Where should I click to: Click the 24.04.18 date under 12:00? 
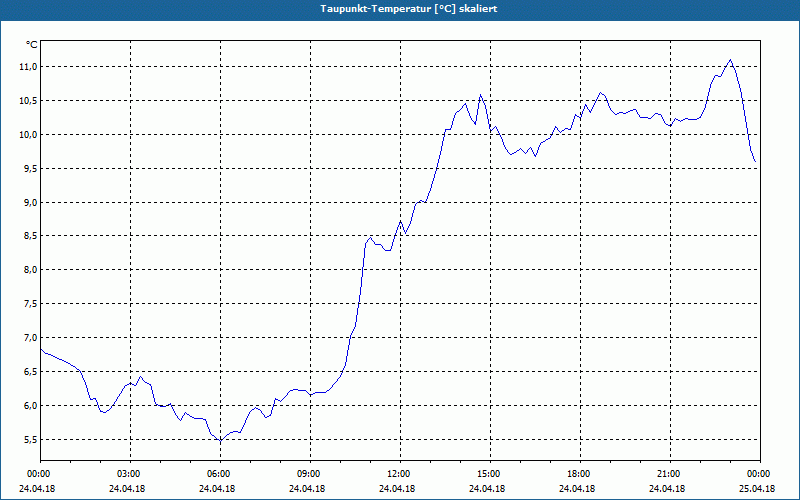(x=397, y=489)
